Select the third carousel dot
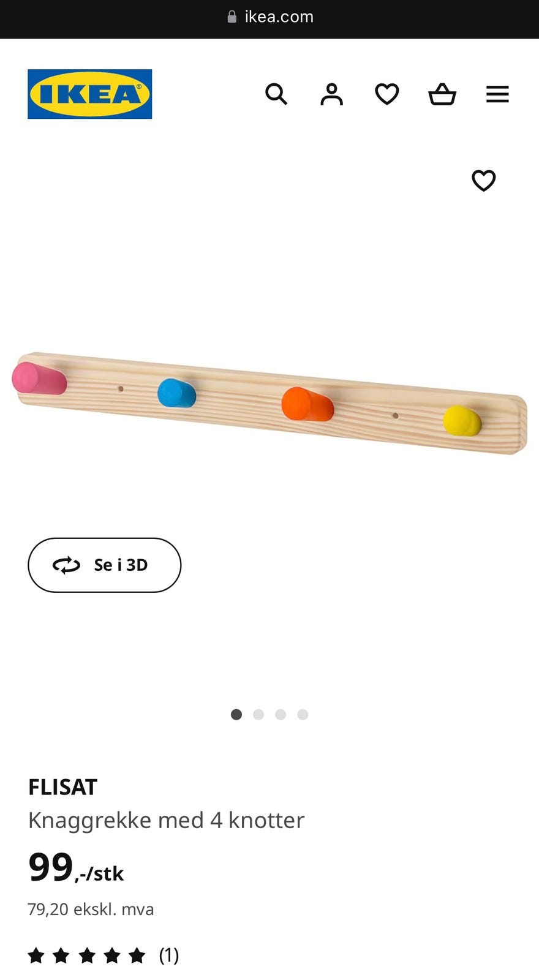The width and height of the screenshot is (539, 980). (x=281, y=714)
